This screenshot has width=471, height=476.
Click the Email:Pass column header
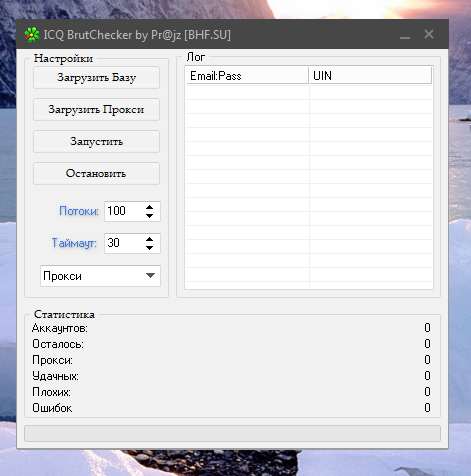click(x=247, y=76)
